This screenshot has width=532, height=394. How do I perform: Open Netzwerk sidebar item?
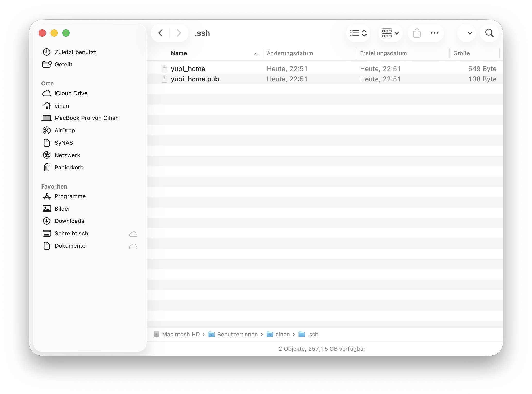pos(67,155)
